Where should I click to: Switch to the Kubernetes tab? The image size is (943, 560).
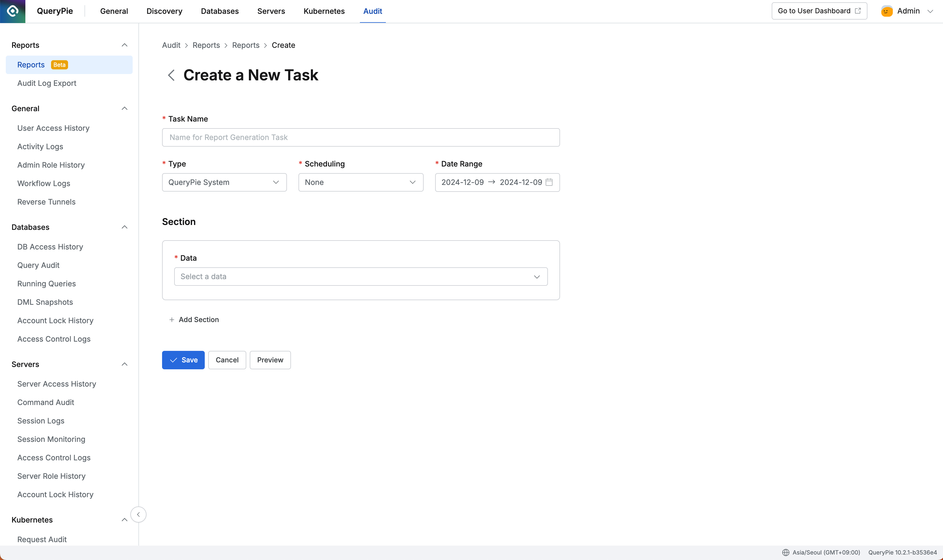coord(324,11)
